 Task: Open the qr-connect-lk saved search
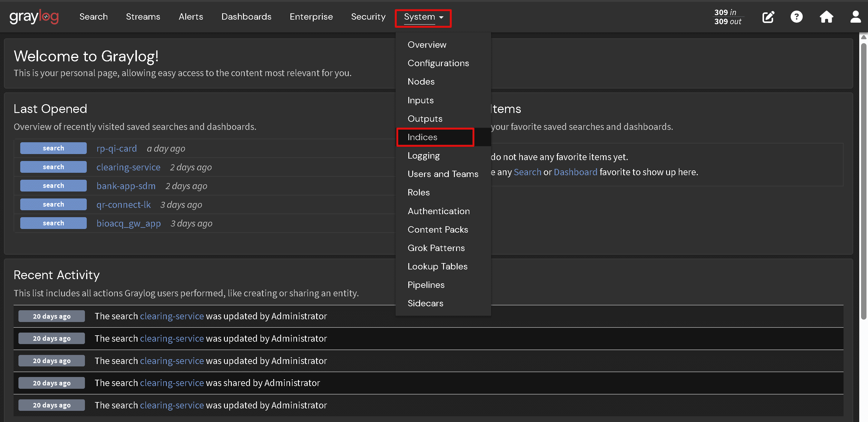[x=124, y=205]
